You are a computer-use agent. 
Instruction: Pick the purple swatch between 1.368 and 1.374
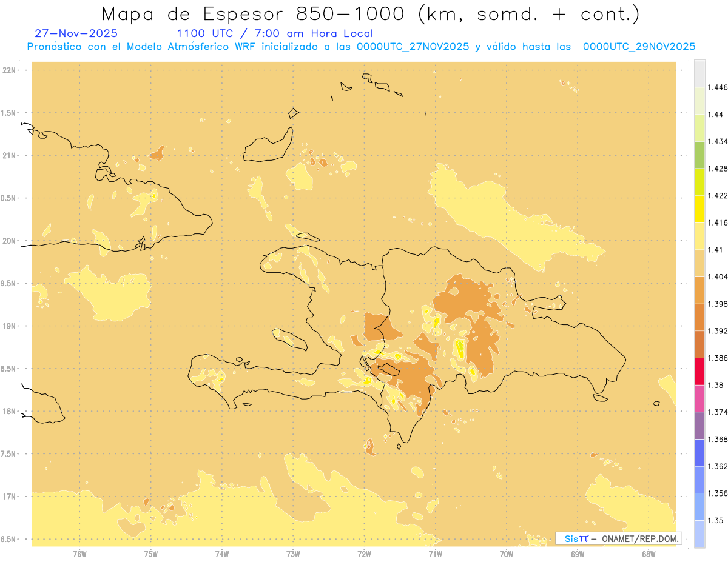pos(699,426)
